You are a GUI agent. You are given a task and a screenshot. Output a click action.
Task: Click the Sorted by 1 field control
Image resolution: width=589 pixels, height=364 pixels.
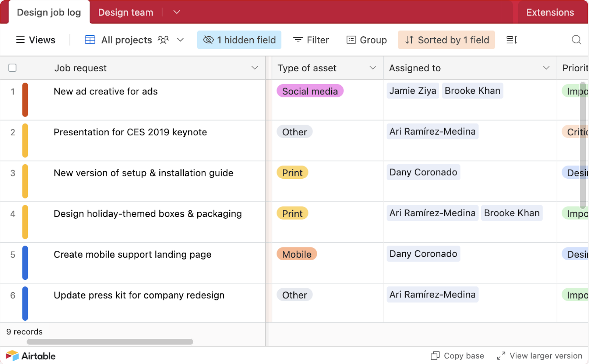pos(446,40)
